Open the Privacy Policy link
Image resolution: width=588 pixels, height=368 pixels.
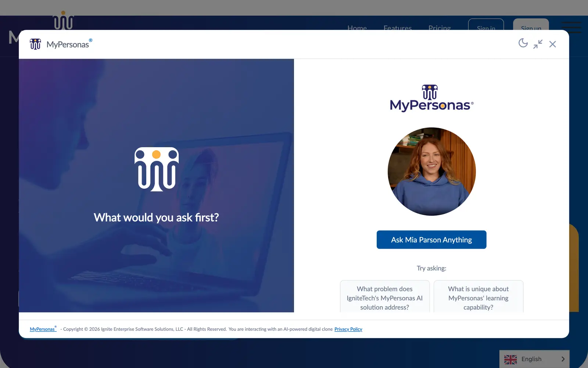[348, 329]
